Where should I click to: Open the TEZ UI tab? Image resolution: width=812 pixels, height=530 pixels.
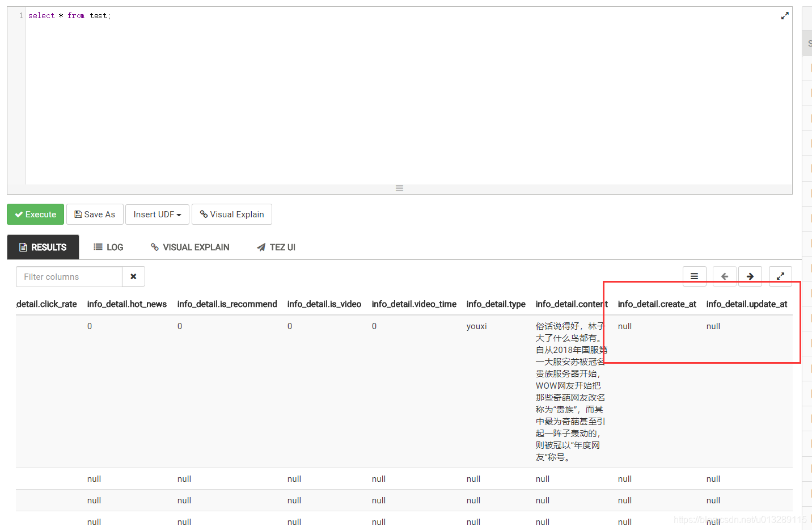(x=276, y=247)
